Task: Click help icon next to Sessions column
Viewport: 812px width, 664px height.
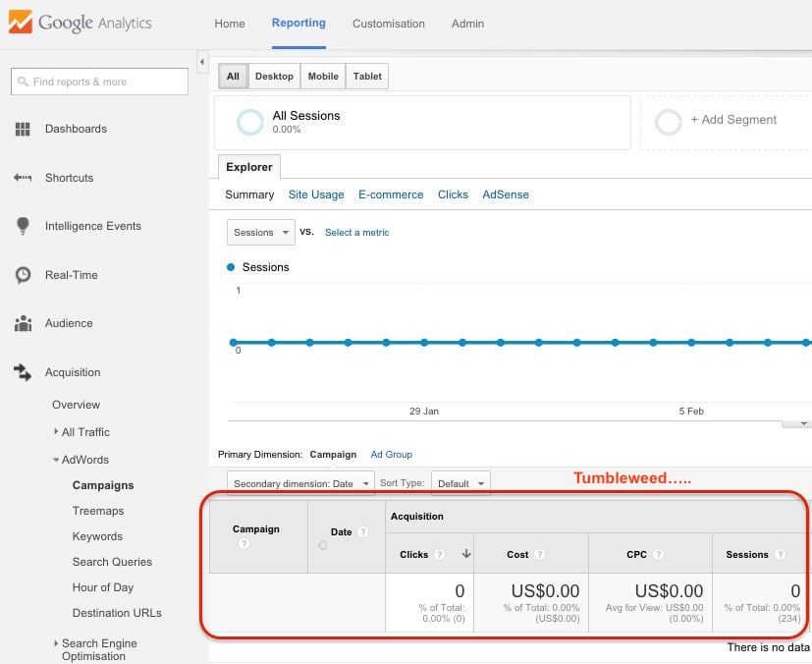Action: tap(780, 555)
